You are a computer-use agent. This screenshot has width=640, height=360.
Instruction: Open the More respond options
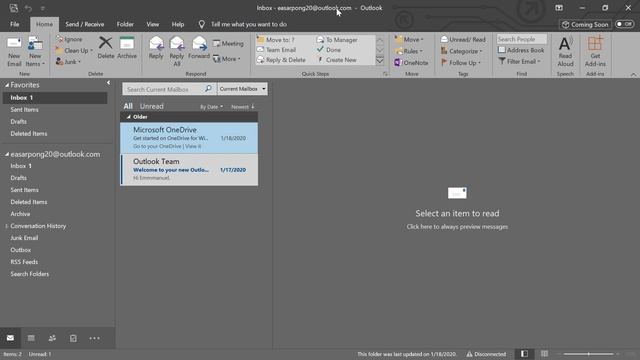click(x=227, y=59)
